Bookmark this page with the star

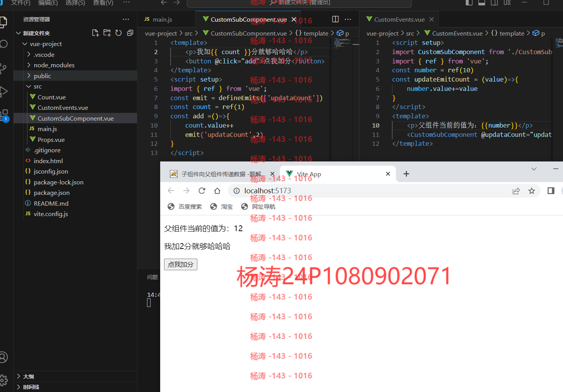[532, 191]
